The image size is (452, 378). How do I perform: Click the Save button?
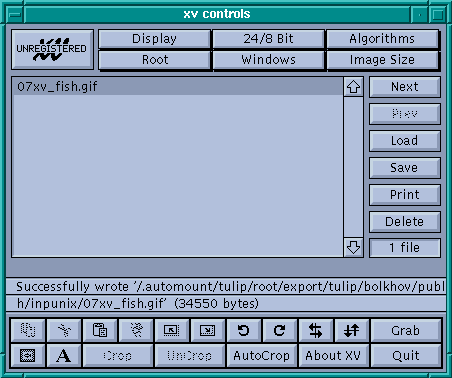click(x=405, y=168)
